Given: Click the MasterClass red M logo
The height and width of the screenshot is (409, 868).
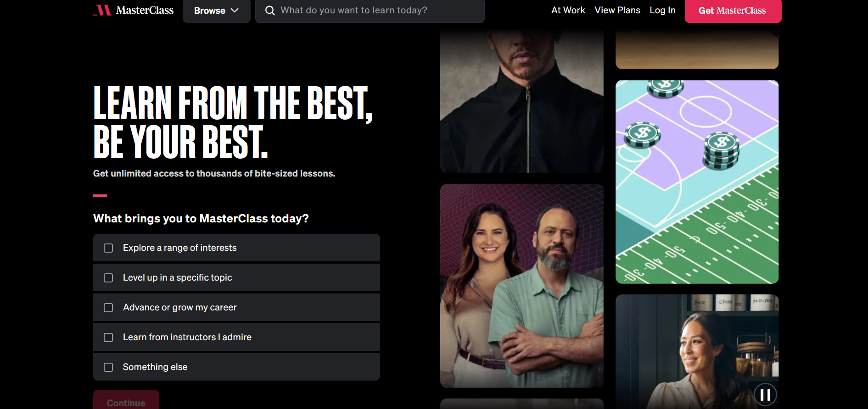Looking at the screenshot, I should [102, 10].
